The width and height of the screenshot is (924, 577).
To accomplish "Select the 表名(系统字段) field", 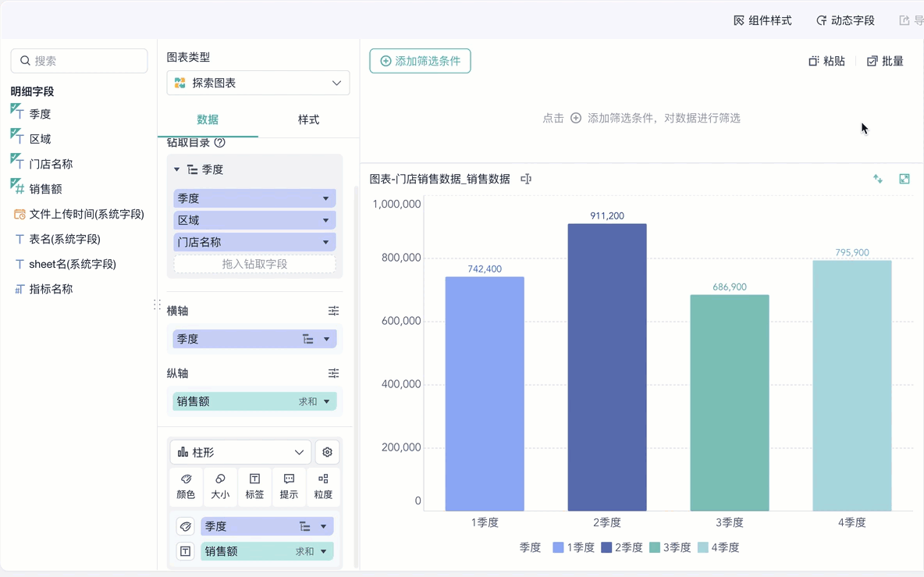I will pos(65,239).
